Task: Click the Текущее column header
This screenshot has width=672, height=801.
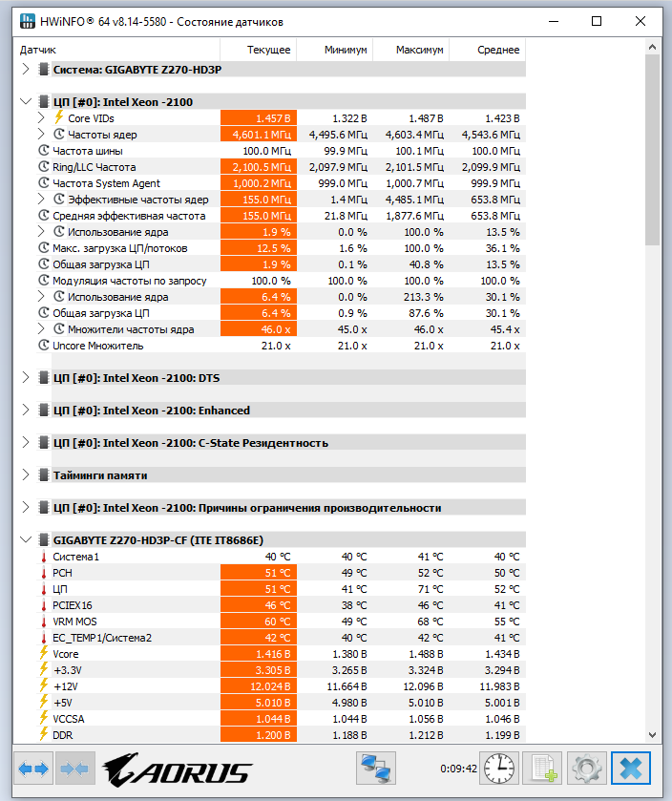Action: 259,50
